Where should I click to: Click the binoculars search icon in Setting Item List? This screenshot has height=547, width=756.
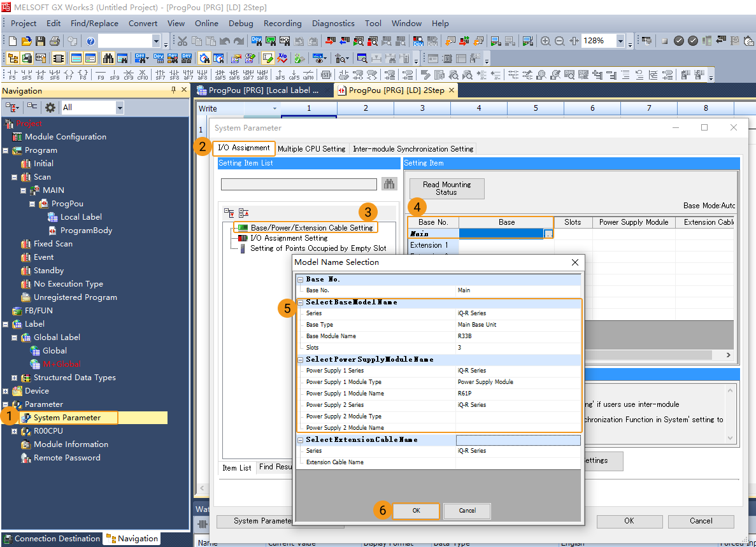[389, 184]
